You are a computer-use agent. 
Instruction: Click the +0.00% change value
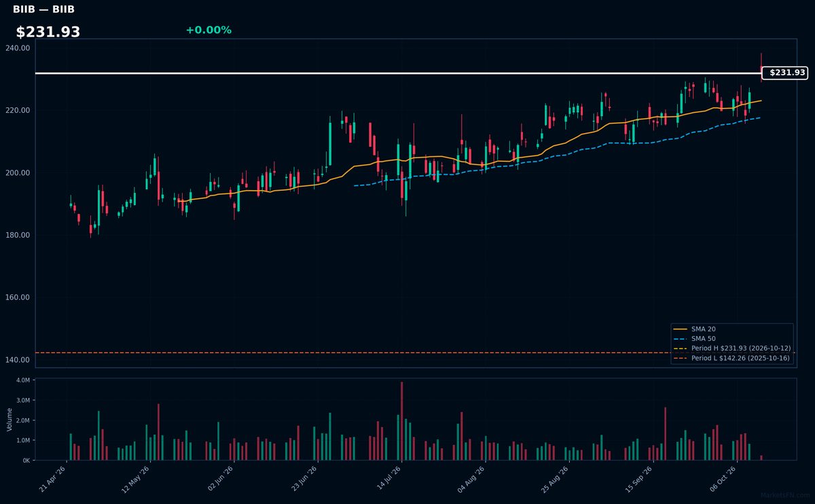click(209, 30)
